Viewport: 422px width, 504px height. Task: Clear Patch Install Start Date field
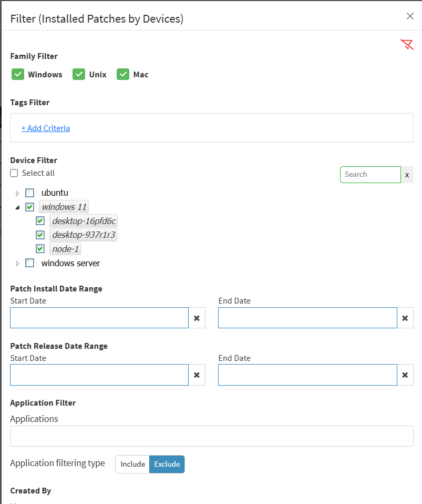(197, 318)
